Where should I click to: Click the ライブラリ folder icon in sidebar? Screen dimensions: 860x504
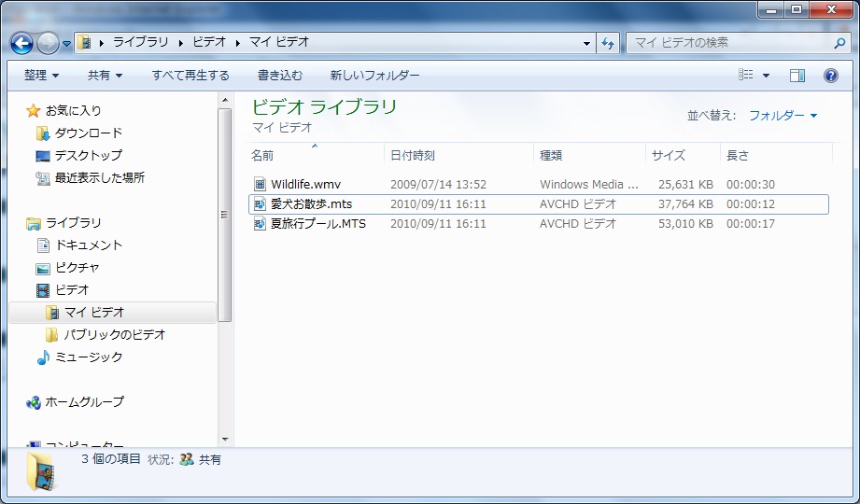tap(34, 223)
